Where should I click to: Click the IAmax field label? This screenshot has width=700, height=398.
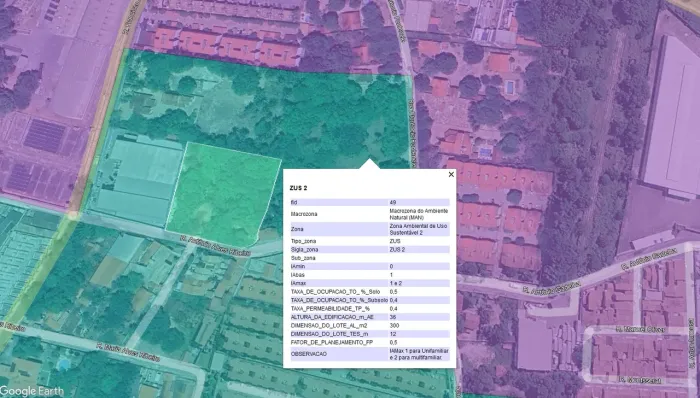[x=298, y=284]
